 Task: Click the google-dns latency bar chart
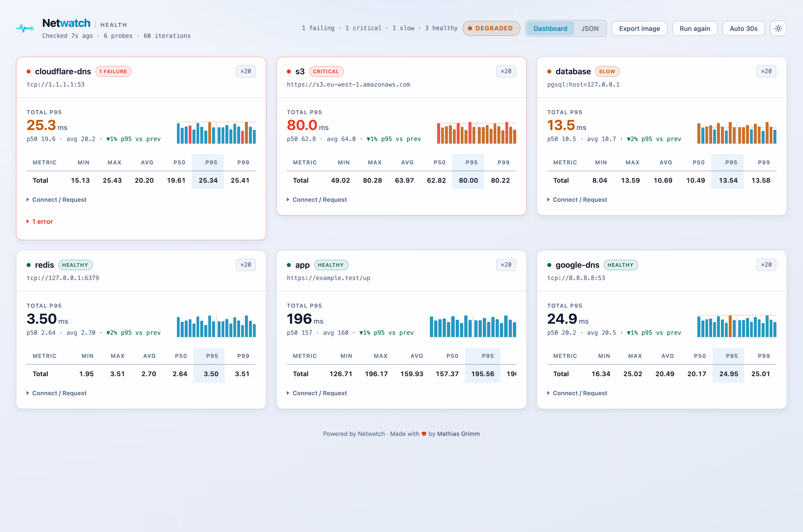click(737, 326)
